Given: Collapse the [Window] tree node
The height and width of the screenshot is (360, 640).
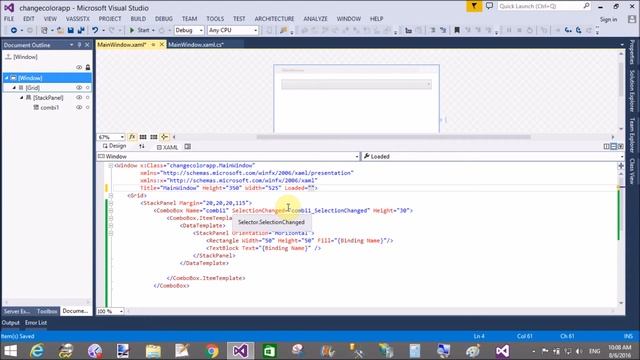Looking at the screenshot, I should click(x=7, y=78).
